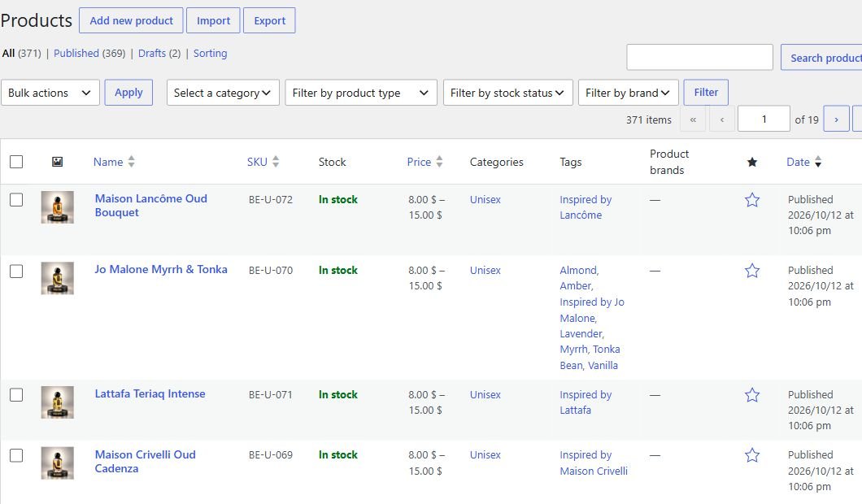Viewport: 862px width, 504px height.
Task: Sort products by Price column
Action: 424,162
